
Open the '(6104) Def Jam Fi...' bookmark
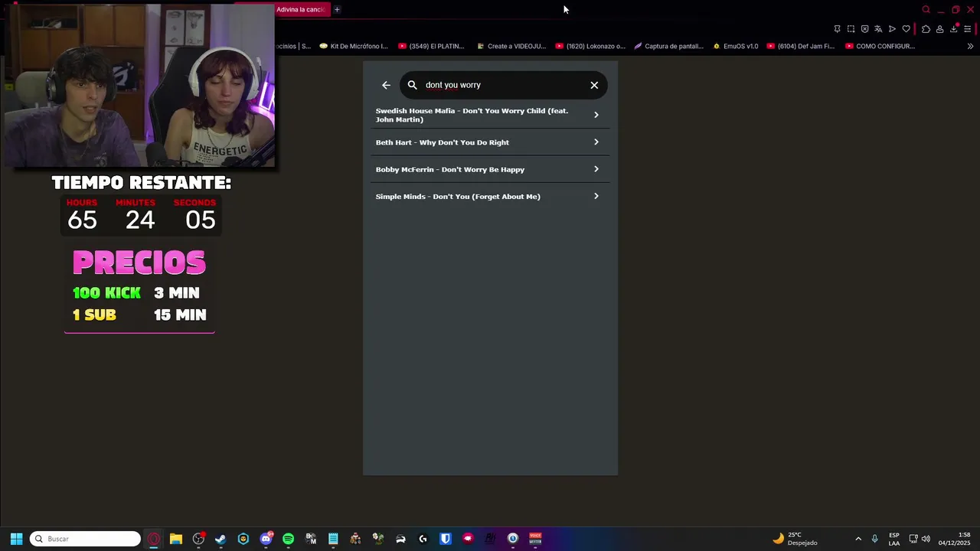point(800,46)
